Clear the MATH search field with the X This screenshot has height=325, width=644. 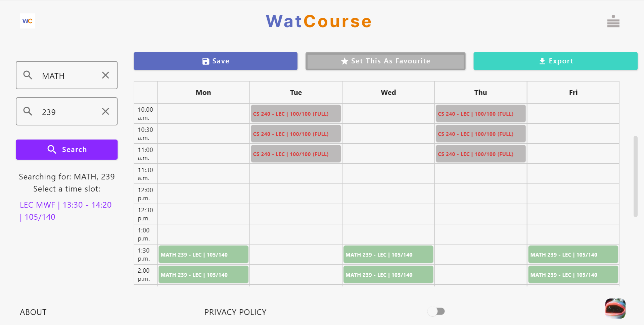105,75
